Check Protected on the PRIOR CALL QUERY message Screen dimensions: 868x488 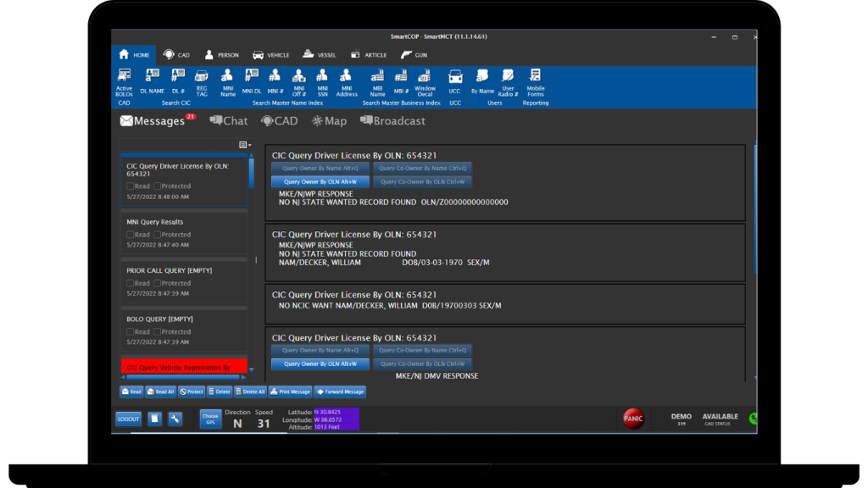click(x=158, y=283)
